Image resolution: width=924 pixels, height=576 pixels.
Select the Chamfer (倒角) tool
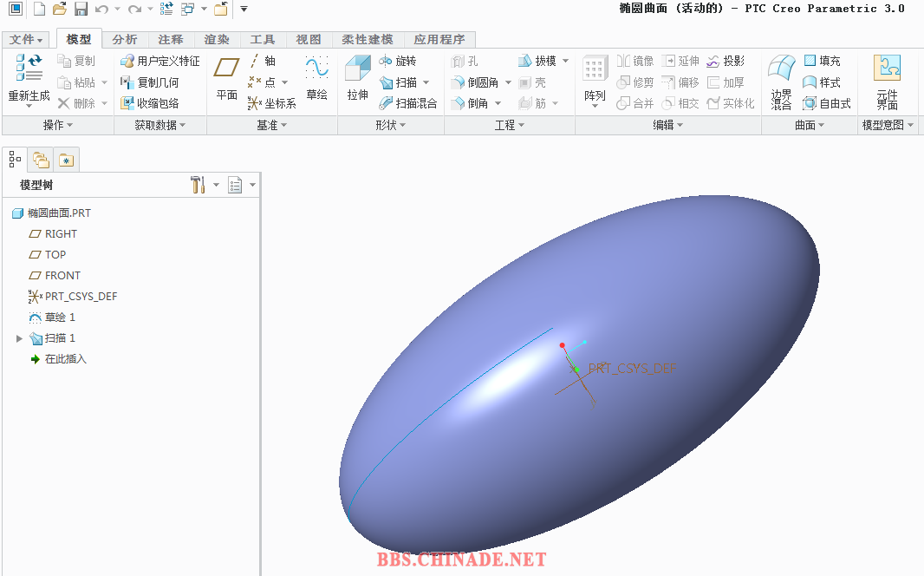470,103
